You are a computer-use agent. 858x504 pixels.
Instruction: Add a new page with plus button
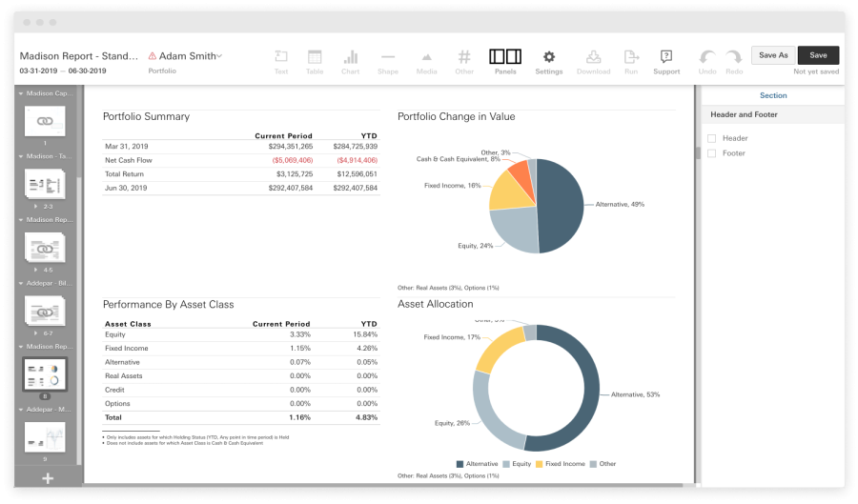pyautogui.click(x=48, y=478)
